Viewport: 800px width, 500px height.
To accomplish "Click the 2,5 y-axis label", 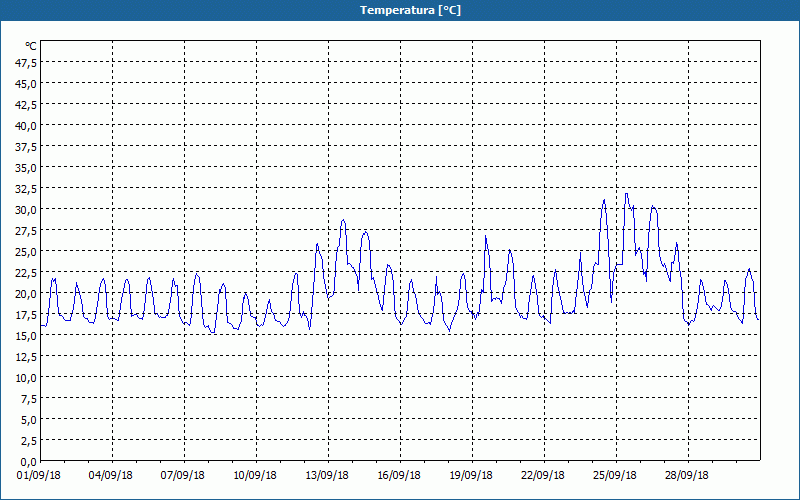I will point(28,441).
